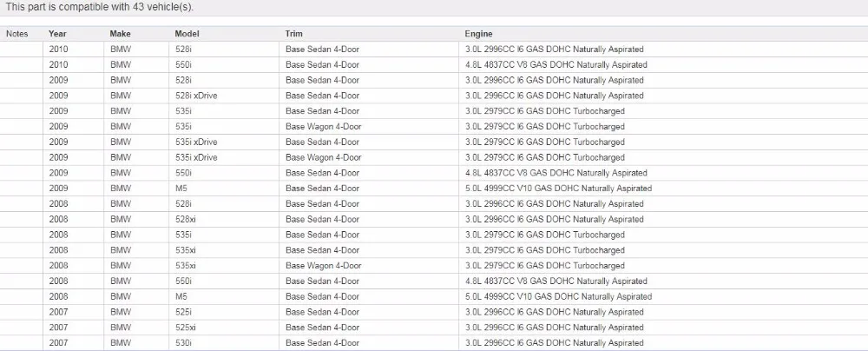Select the 2009 '528i xDrive' model cell
Screen dimensions: 868x351
click(196, 96)
